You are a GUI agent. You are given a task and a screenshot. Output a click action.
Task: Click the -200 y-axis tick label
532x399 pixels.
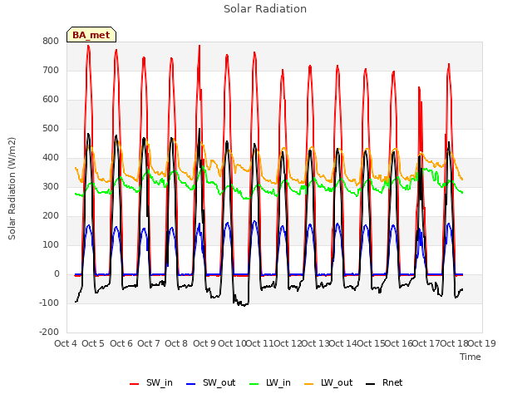49,332
